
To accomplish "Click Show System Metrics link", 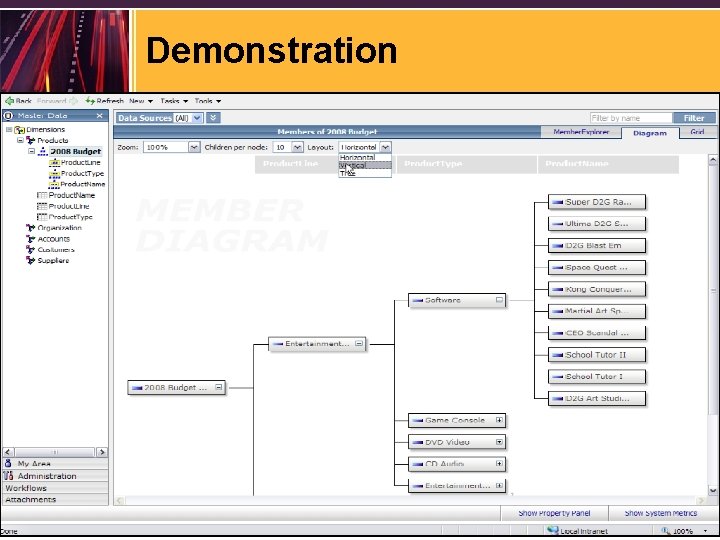I will pos(661,513).
